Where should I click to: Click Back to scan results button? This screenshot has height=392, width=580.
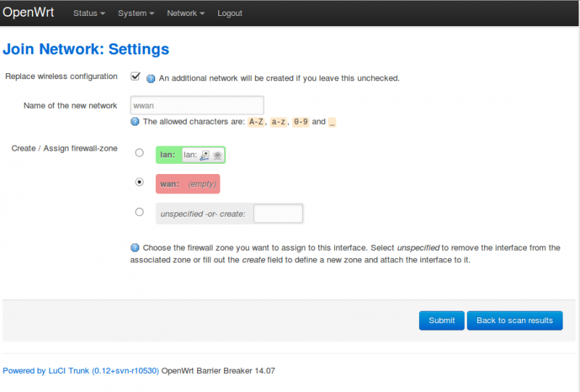tap(514, 320)
